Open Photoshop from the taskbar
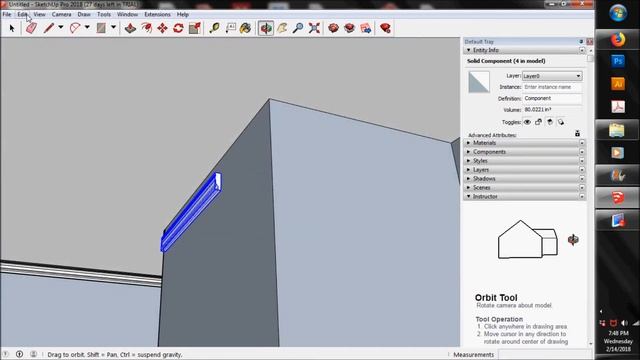This screenshot has width=640, height=360. click(x=618, y=62)
